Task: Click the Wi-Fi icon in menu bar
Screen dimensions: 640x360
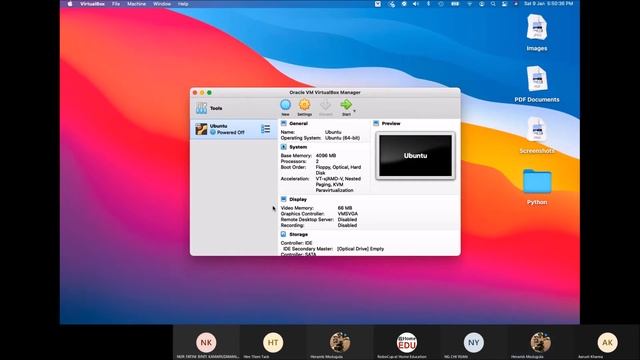Action: click(x=469, y=4)
